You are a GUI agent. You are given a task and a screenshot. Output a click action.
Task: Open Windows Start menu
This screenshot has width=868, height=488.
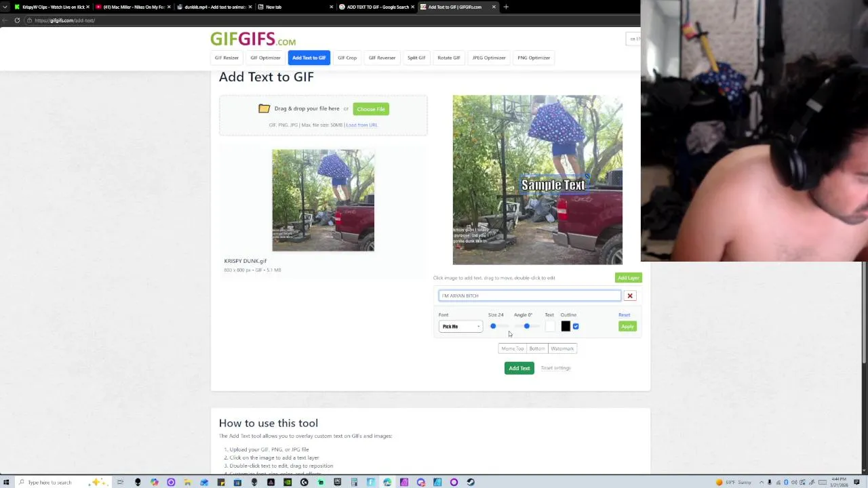[x=6, y=483]
